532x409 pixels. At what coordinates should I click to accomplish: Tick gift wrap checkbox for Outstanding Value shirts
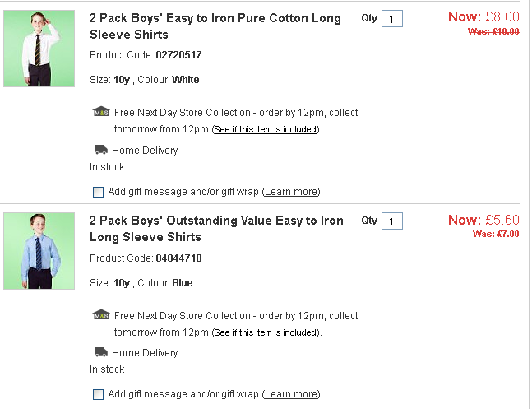[x=99, y=394]
